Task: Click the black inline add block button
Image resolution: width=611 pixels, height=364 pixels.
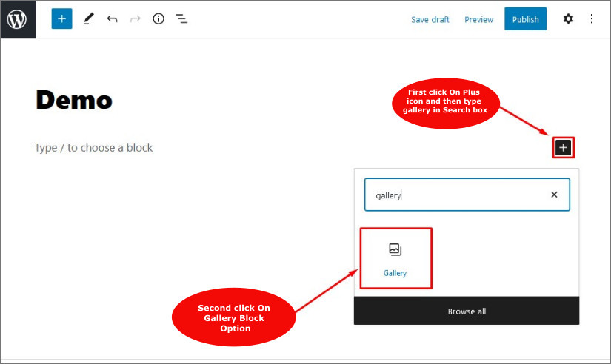Action: click(x=564, y=148)
